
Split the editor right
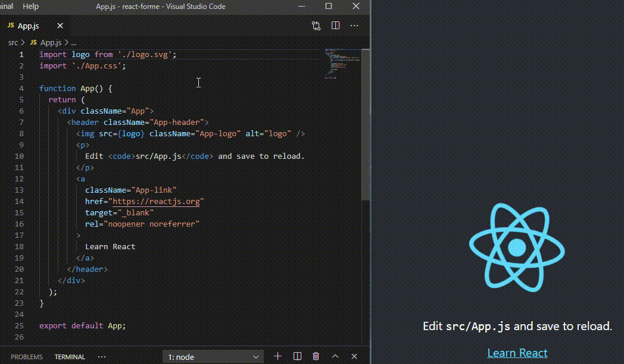[x=335, y=26]
